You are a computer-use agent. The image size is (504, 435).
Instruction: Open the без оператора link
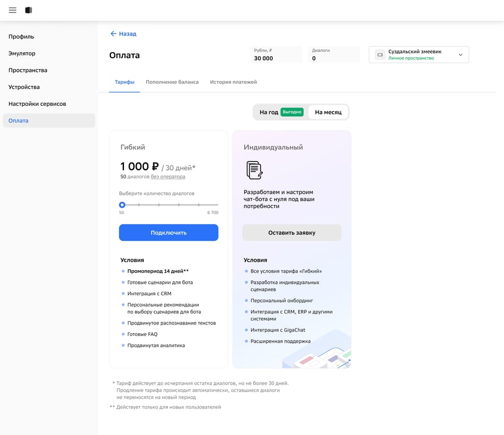pos(168,177)
